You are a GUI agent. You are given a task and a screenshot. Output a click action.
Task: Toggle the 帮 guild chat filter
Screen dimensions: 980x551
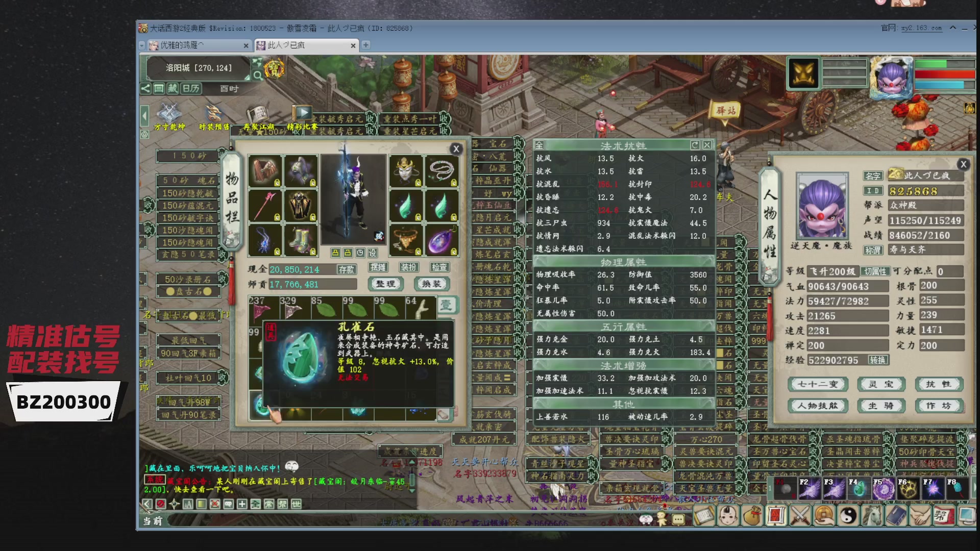282,504
